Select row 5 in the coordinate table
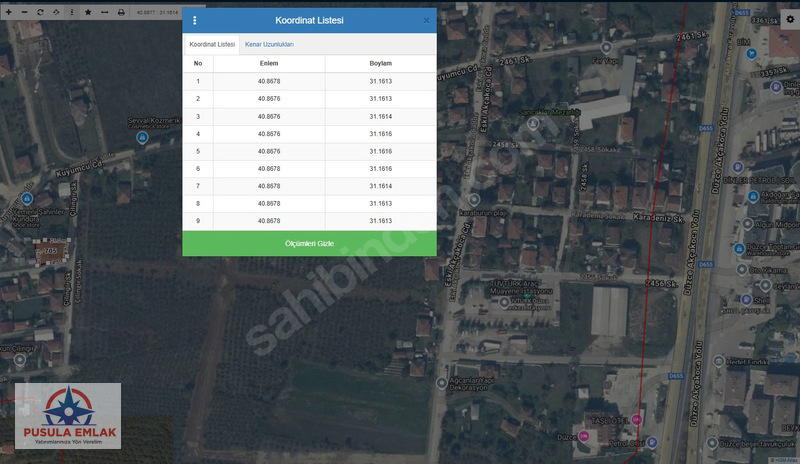The image size is (800, 464). pos(309,151)
